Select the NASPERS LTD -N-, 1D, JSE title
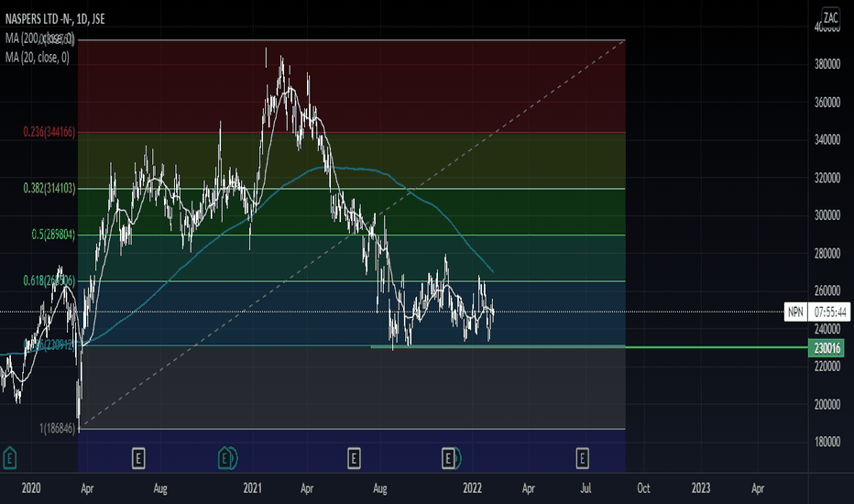854x504 pixels. point(55,19)
